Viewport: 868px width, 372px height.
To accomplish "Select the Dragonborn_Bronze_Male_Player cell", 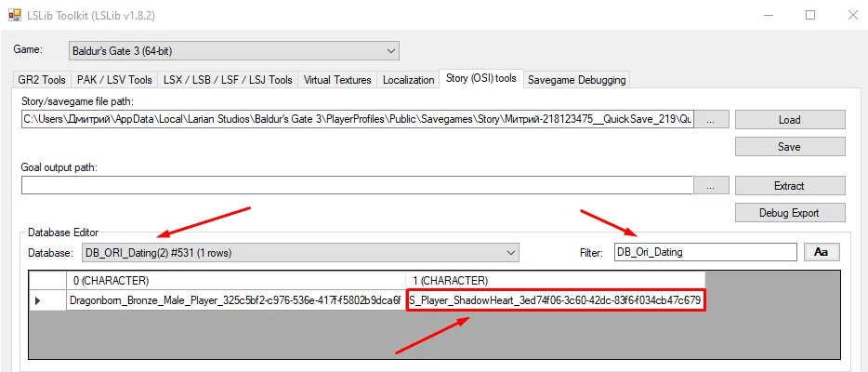I will coord(235,301).
